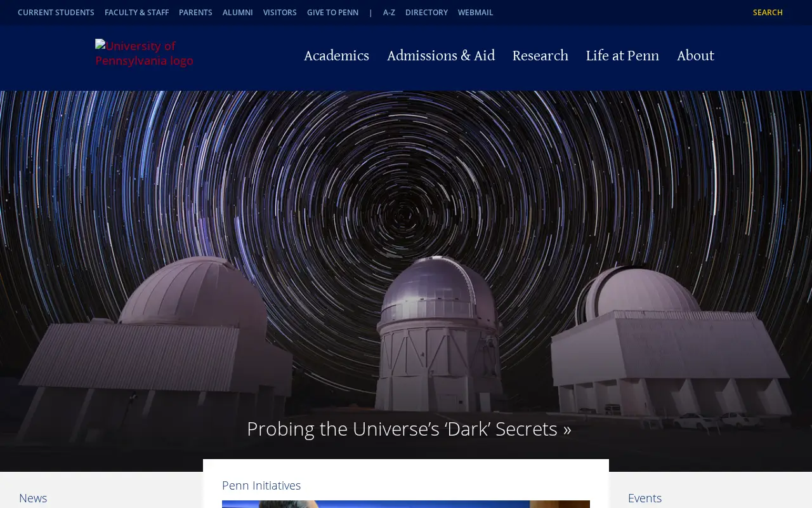Image resolution: width=812 pixels, height=508 pixels.
Task: Open the Visitors link
Action: 280,13
